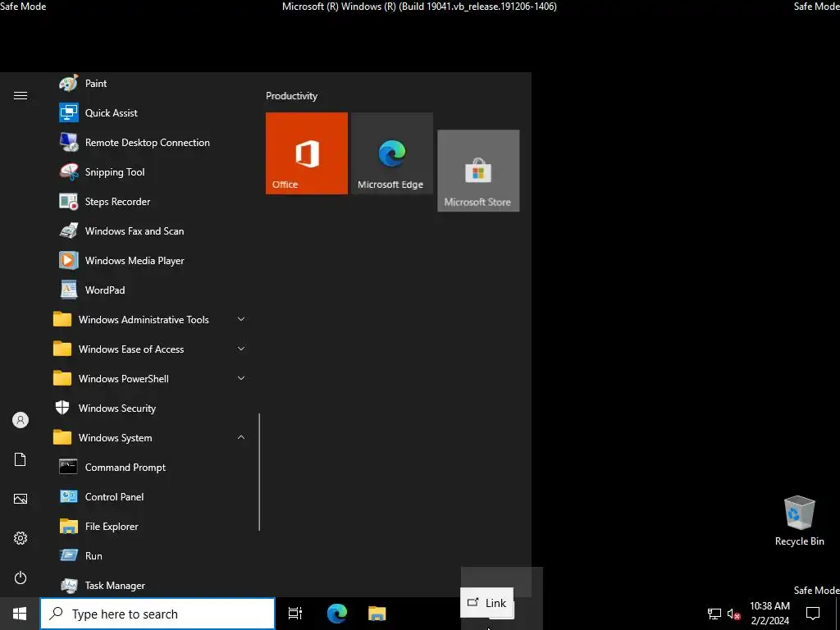Open Paint from the app list

(x=150, y=84)
